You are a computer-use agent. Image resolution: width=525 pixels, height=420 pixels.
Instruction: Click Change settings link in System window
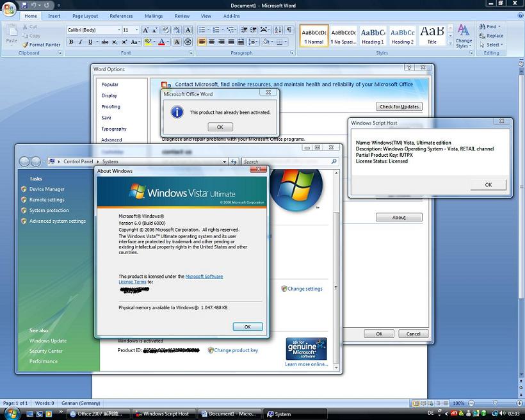tap(305, 289)
